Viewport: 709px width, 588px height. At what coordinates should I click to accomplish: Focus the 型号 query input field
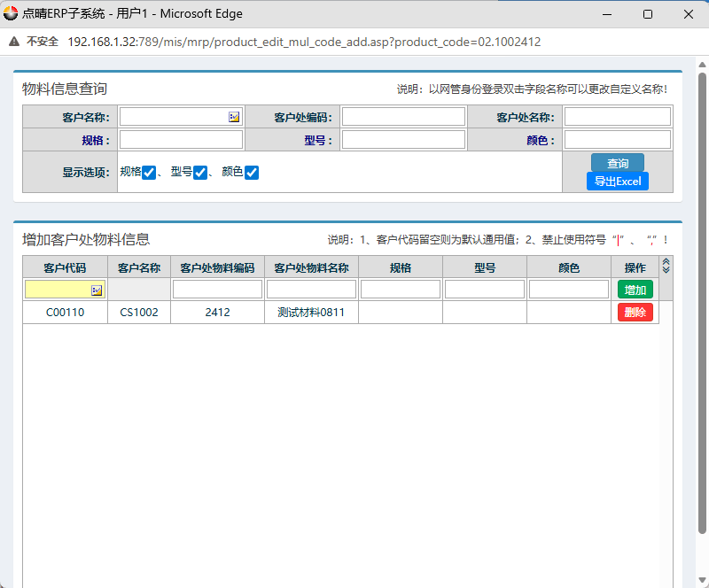(x=403, y=140)
